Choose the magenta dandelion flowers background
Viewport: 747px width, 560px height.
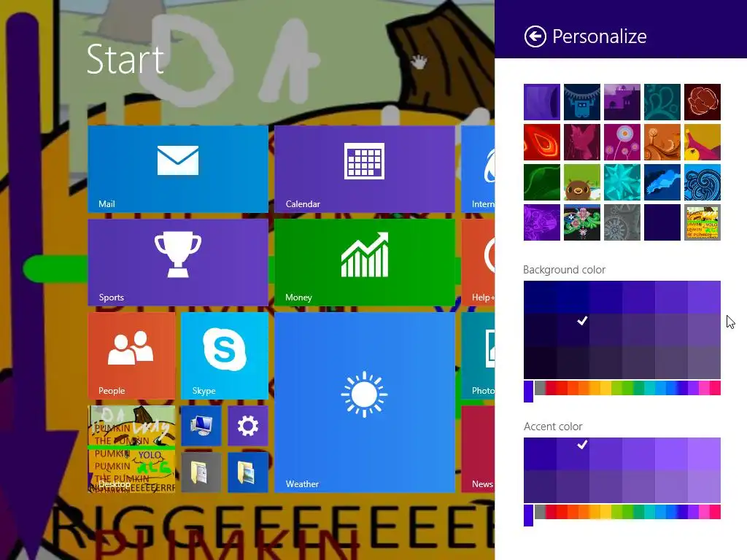click(622, 142)
